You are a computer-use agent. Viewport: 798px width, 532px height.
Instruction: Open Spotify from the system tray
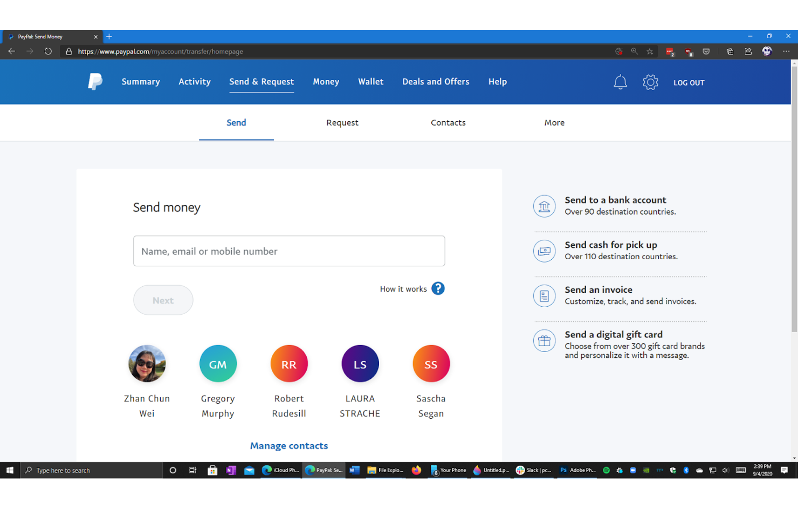tap(606, 470)
